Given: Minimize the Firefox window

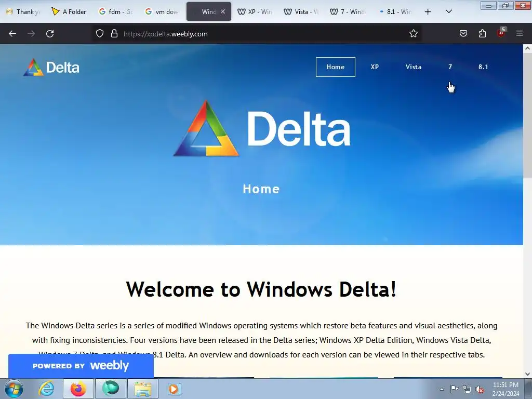Looking at the screenshot, I should (488, 5).
